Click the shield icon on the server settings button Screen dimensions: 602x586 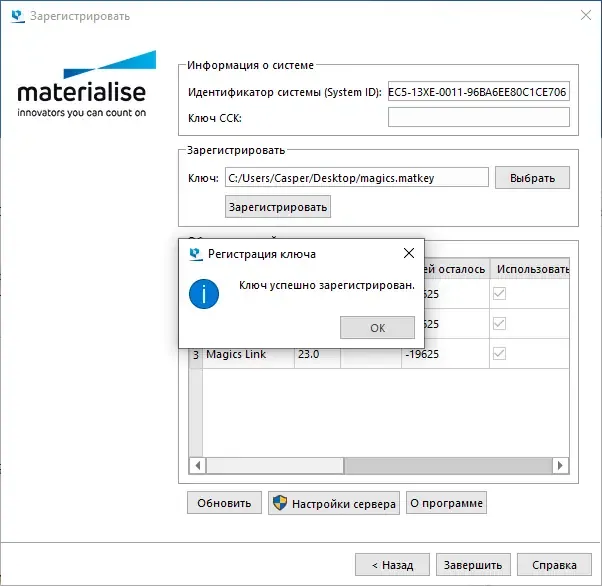coord(280,503)
